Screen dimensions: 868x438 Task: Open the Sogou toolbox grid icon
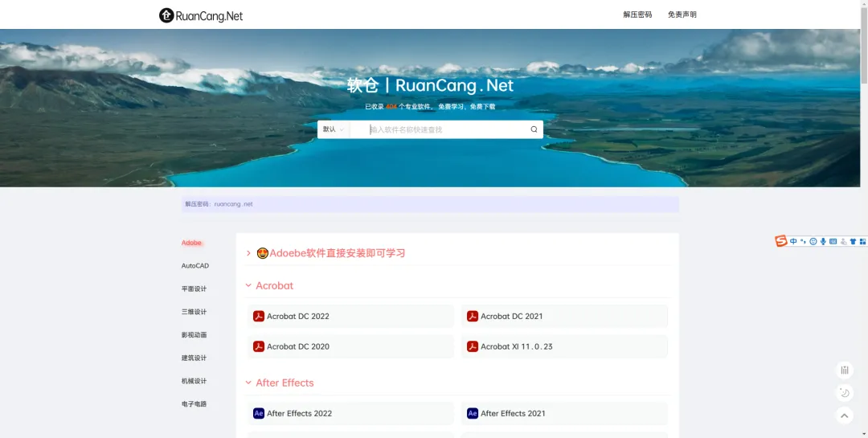coord(862,241)
